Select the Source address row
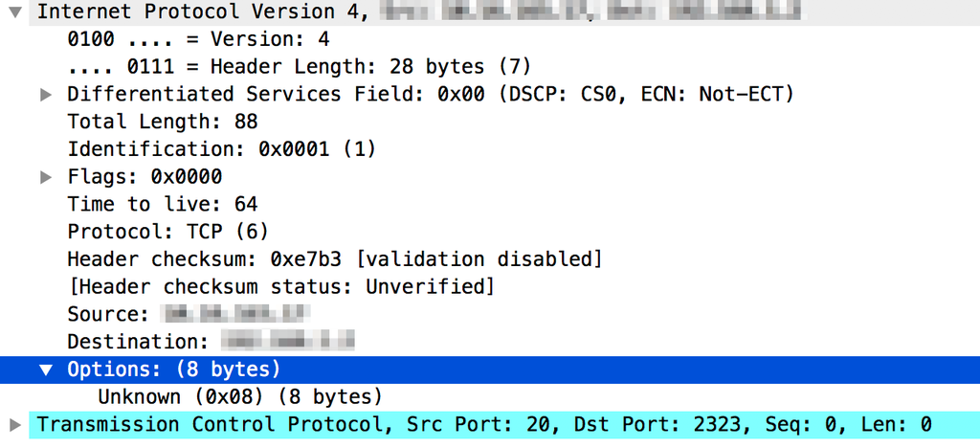Screen dimensions: 980x448 189,314
